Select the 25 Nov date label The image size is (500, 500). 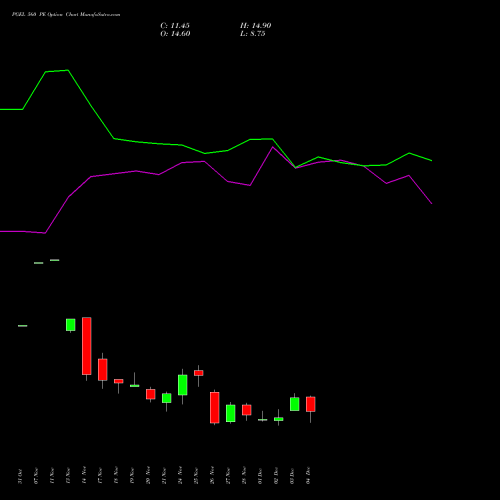[196, 476]
